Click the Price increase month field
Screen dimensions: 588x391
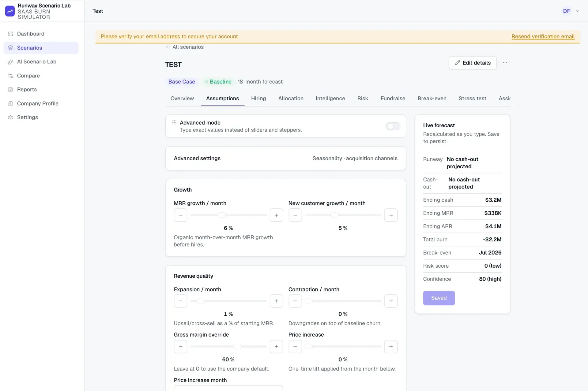[228, 388]
